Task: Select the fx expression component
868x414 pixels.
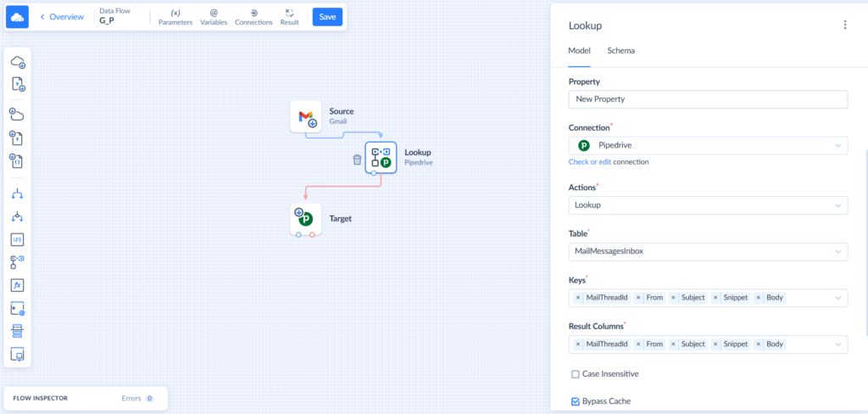Action: coord(18,285)
